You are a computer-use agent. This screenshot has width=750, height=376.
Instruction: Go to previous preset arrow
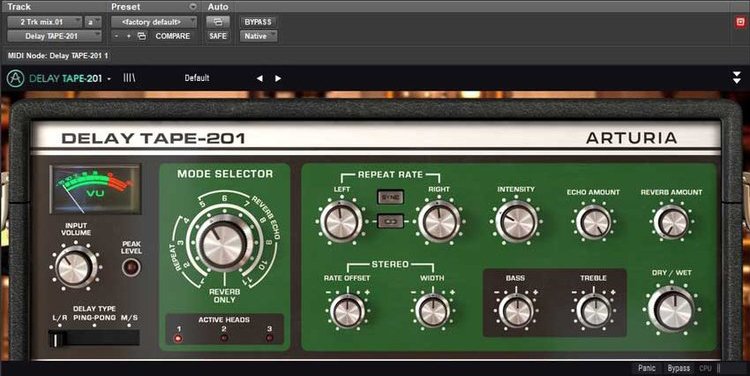click(x=259, y=78)
